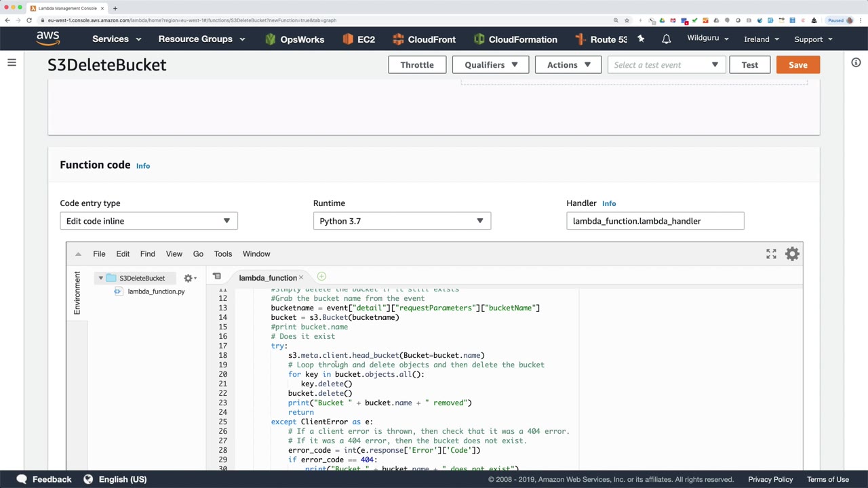The width and height of the screenshot is (868, 488).
Task: Expand the Code entry type dropdown
Action: tap(149, 221)
